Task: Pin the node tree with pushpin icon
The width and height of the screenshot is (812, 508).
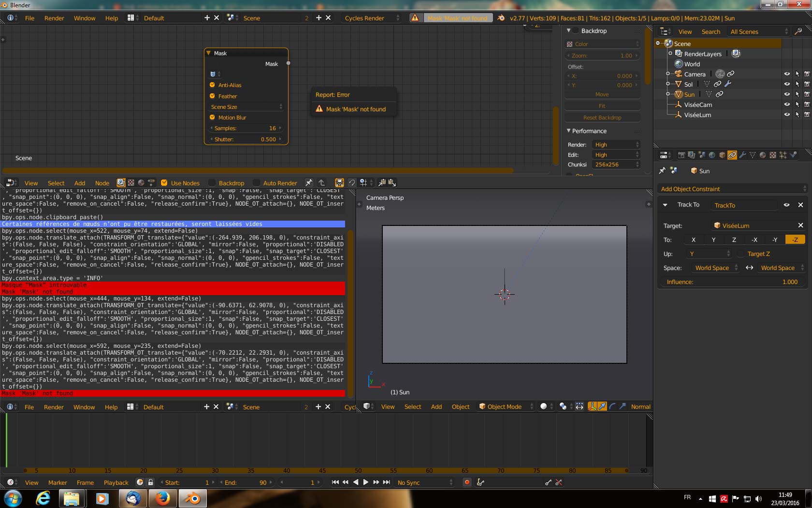Action: (x=309, y=183)
